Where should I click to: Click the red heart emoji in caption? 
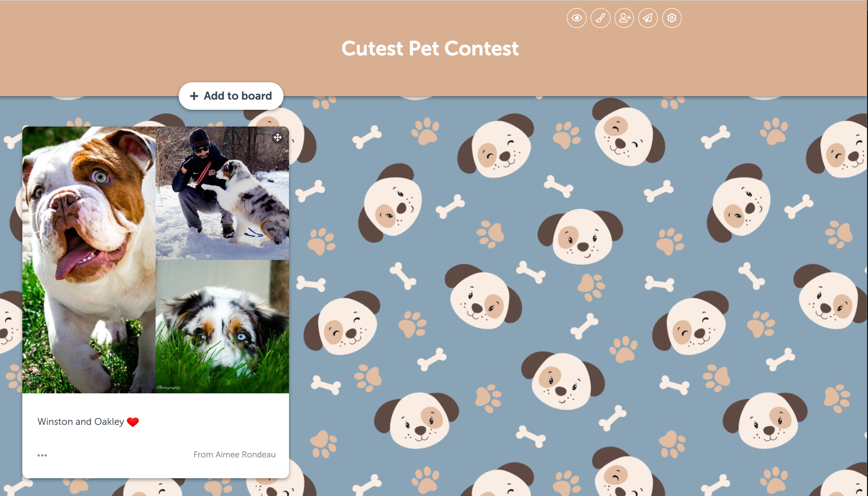coord(133,422)
